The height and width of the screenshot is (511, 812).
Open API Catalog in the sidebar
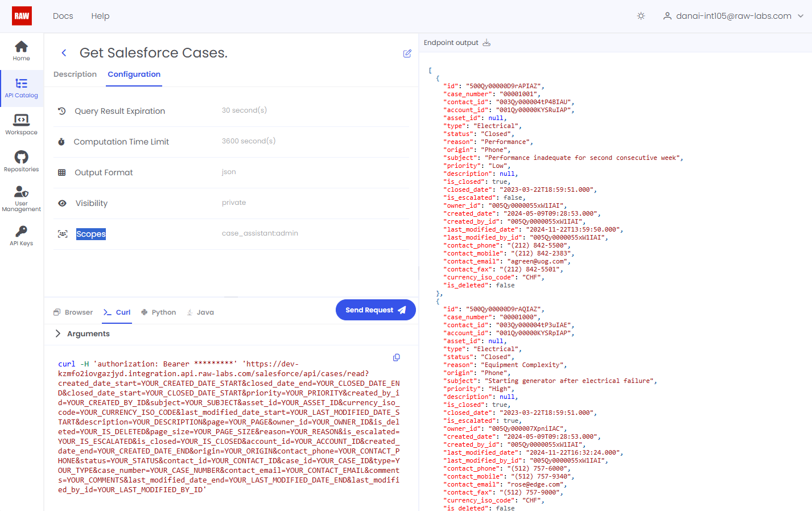click(x=22, y=88)
